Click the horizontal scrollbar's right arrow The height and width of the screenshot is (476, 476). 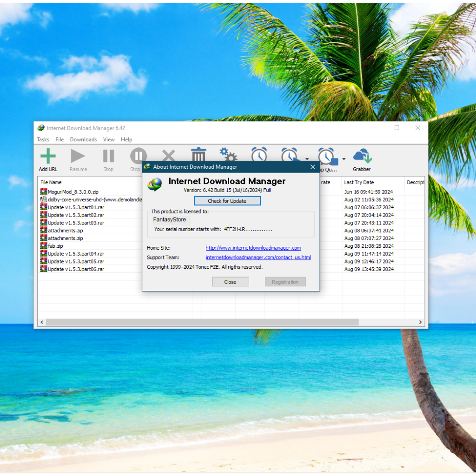click(x=420, y=322)
